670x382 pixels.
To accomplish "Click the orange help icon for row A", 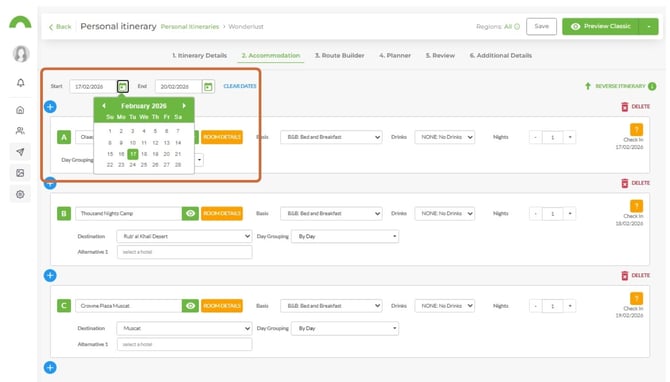I will point(636,130).
